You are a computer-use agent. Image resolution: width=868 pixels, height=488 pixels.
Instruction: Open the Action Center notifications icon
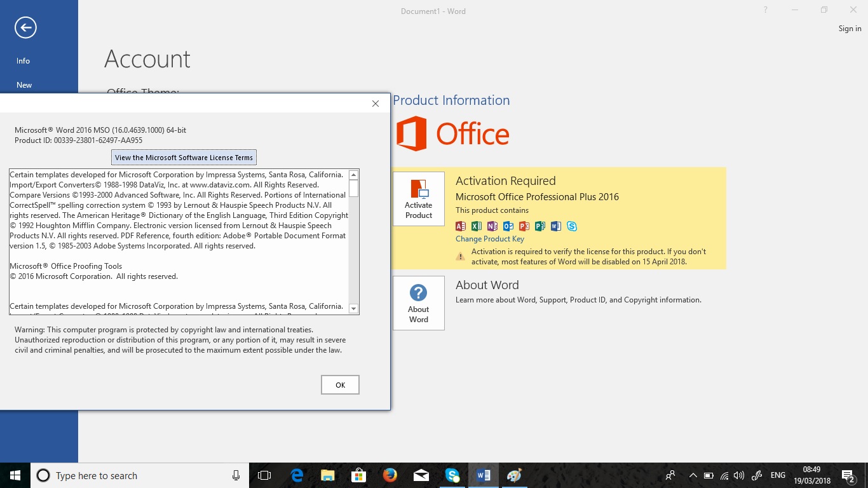848,475
